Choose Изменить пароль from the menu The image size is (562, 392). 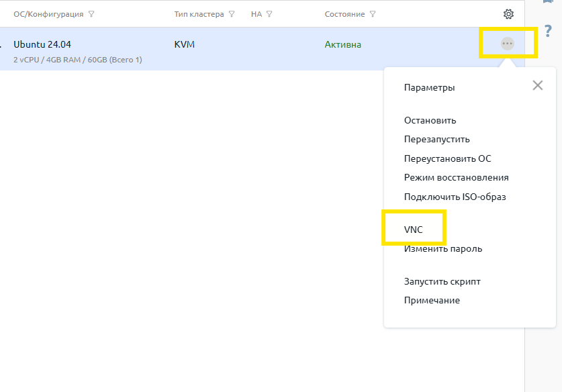pyautogui.click(x=442, y=249)
